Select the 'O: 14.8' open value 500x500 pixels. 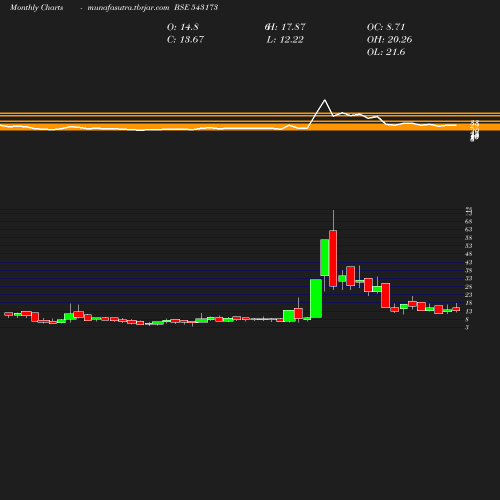tap(183, 27)
